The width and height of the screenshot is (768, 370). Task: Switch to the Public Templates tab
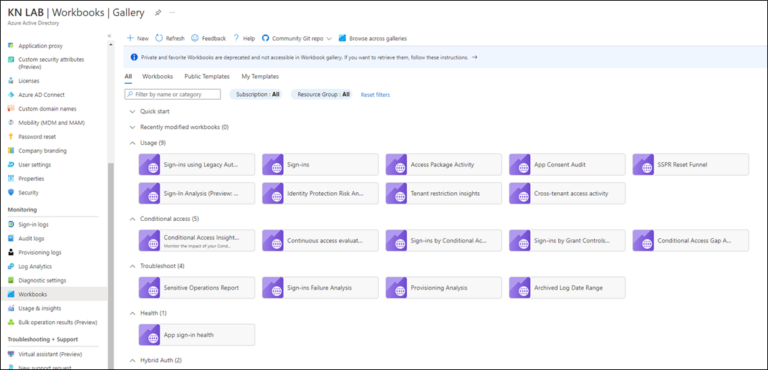coord(207,76)
